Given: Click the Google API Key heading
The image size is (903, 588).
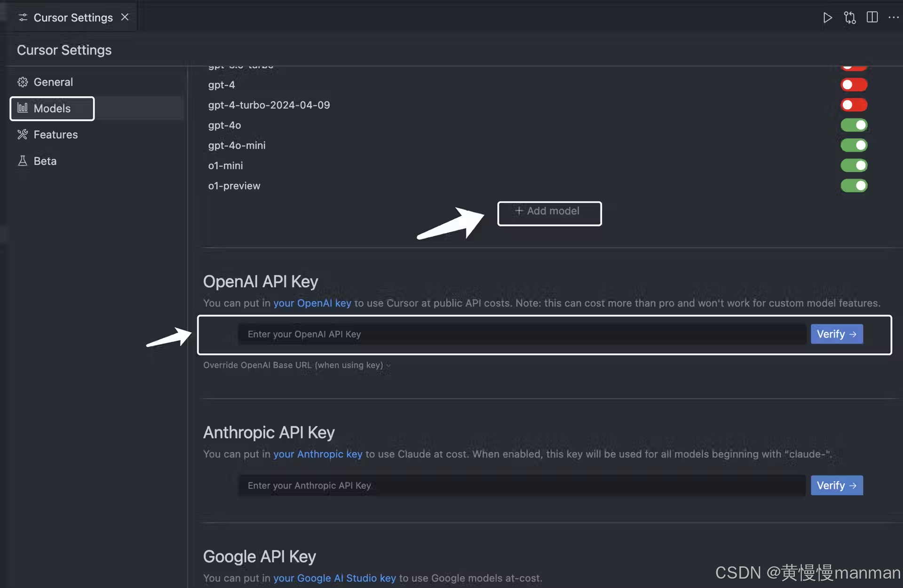Looking at the screenshot, I should [260, 557].
